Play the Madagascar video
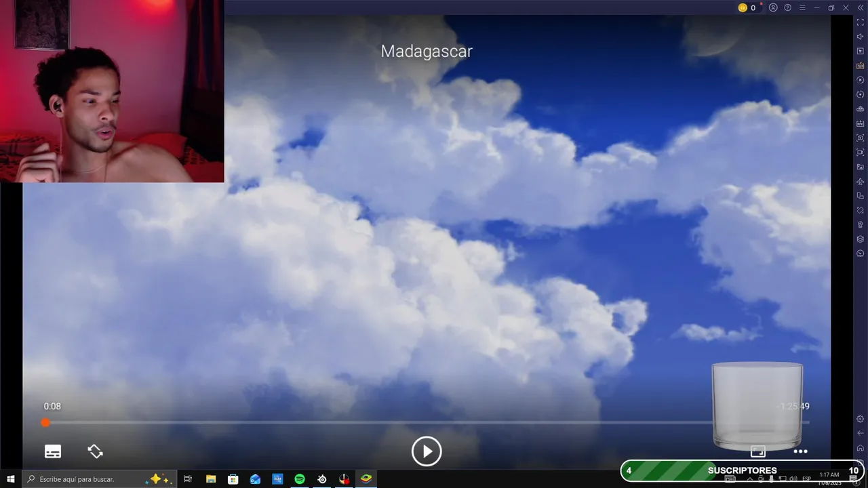 pos(427,451)
